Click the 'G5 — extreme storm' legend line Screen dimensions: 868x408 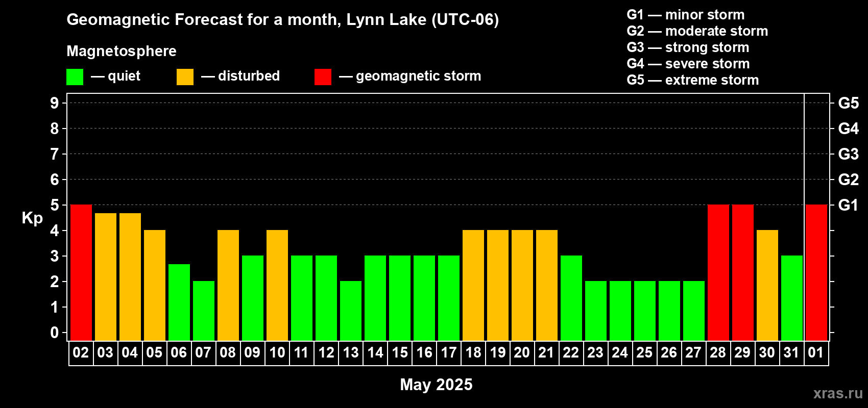[693, 80]
